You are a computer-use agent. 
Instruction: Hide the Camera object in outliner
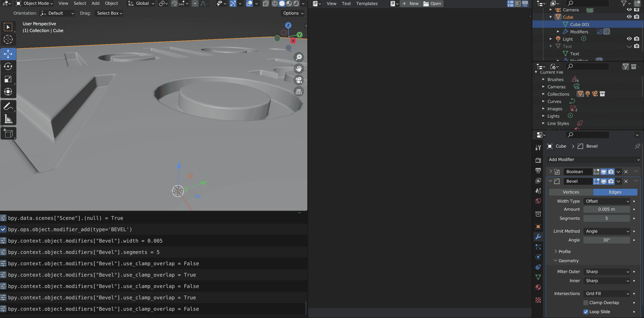point(629,10)
